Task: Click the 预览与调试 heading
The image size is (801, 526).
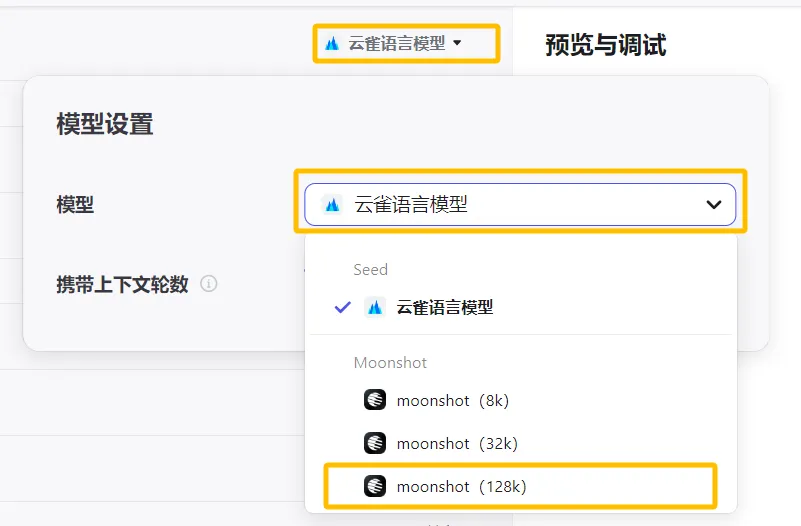Action: tap(606, 44)
